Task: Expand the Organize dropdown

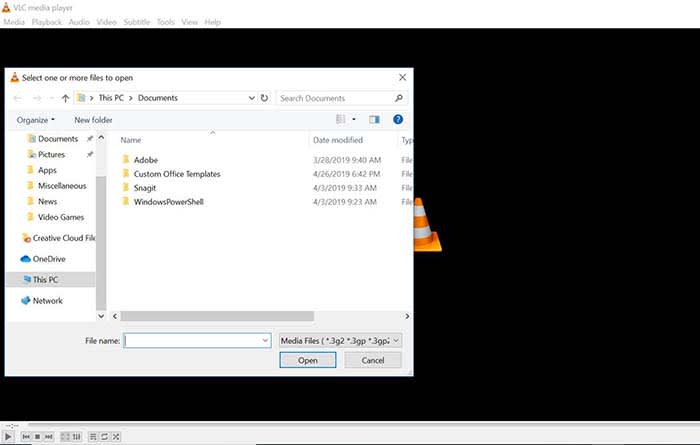Action: click(38, 120)
